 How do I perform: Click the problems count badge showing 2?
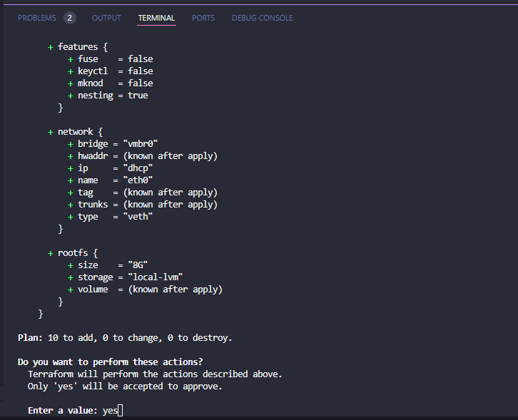69,18
